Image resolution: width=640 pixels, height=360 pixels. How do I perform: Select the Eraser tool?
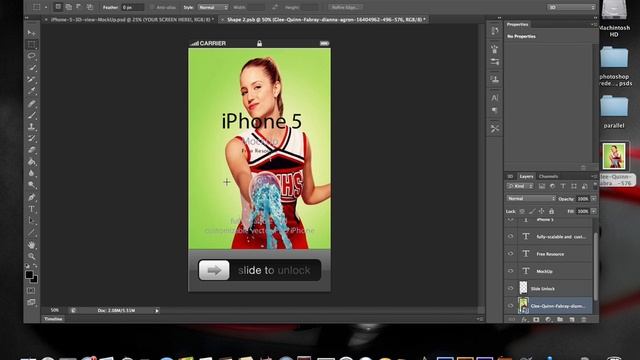(31, 150)
